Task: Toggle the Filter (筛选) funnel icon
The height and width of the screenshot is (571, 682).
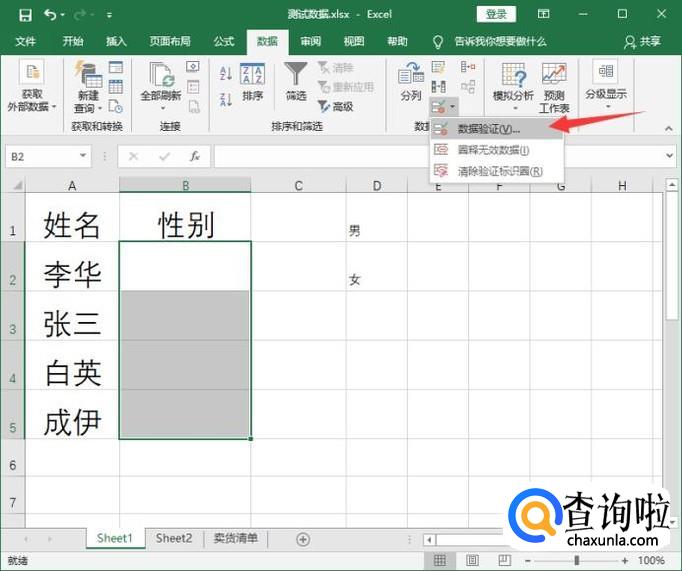Action: [296, 80]
